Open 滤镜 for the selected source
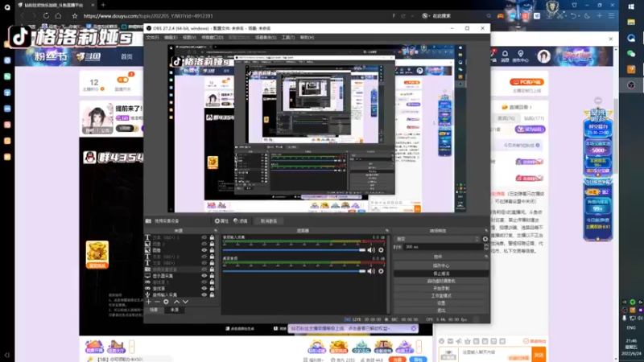Screen dimensions: 644x362 point(241,220)
